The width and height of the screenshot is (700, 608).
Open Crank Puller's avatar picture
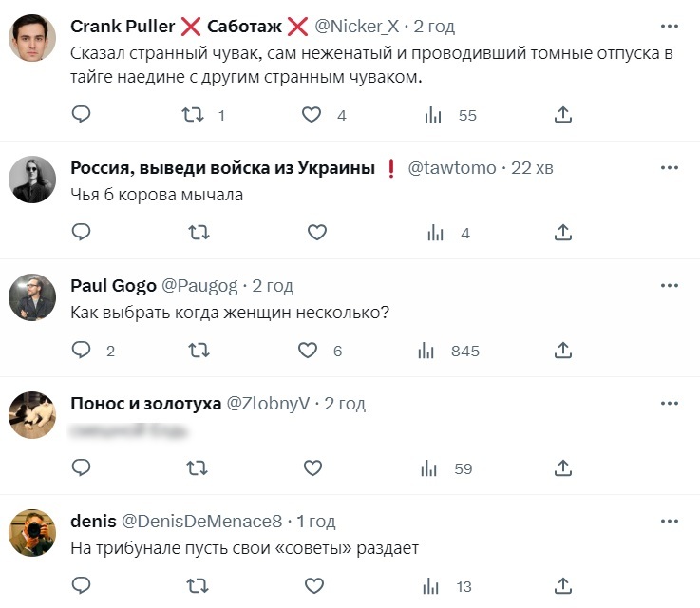[33, 38]
